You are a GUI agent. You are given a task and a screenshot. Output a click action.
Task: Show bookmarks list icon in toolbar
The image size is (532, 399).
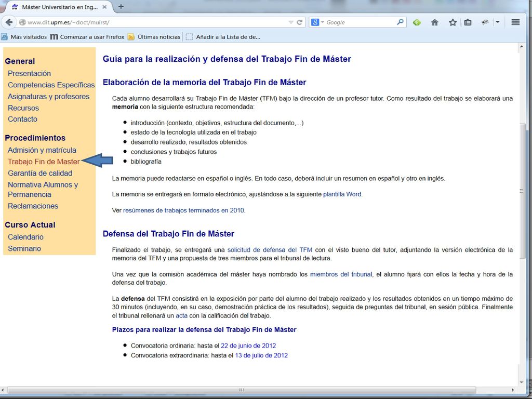coord(468,22)
